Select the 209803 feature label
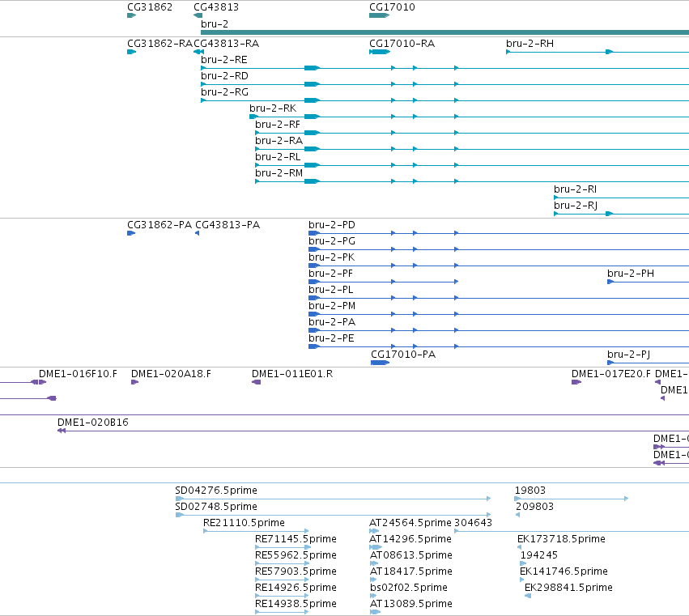This screenshot has width=689, height=616. pyautogui.click(x=535, y=507)
